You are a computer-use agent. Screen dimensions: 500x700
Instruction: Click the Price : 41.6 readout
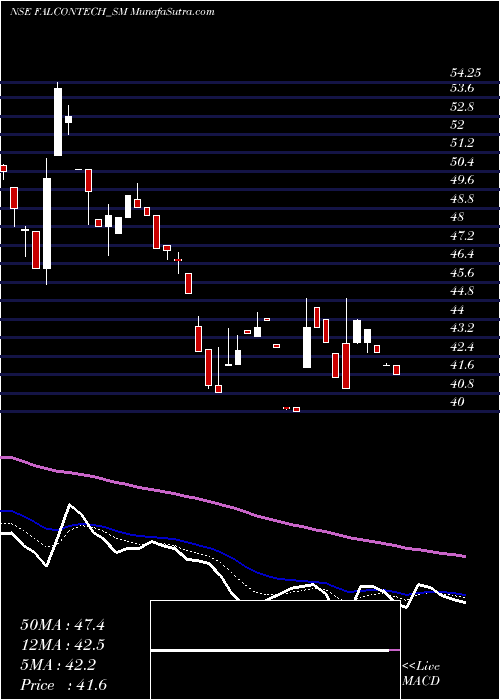click(63, 685)
